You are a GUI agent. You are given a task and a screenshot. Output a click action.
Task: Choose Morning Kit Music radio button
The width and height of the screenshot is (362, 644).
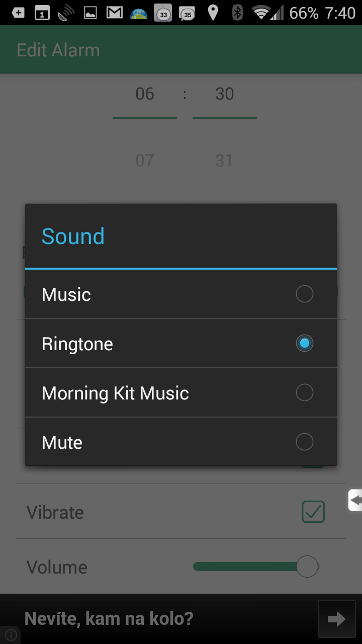(x=304, y=392)
